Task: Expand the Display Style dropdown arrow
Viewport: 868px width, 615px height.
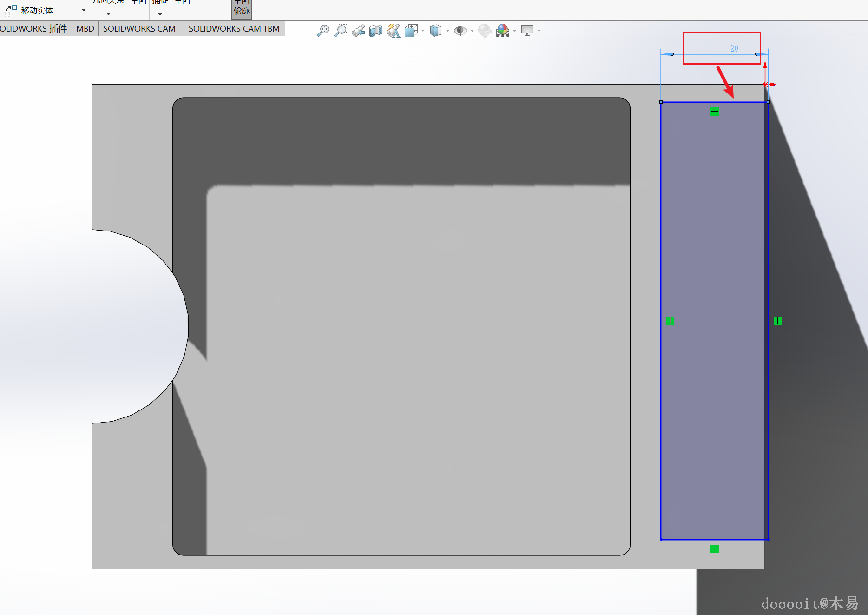Action: [x=447, y=31]
